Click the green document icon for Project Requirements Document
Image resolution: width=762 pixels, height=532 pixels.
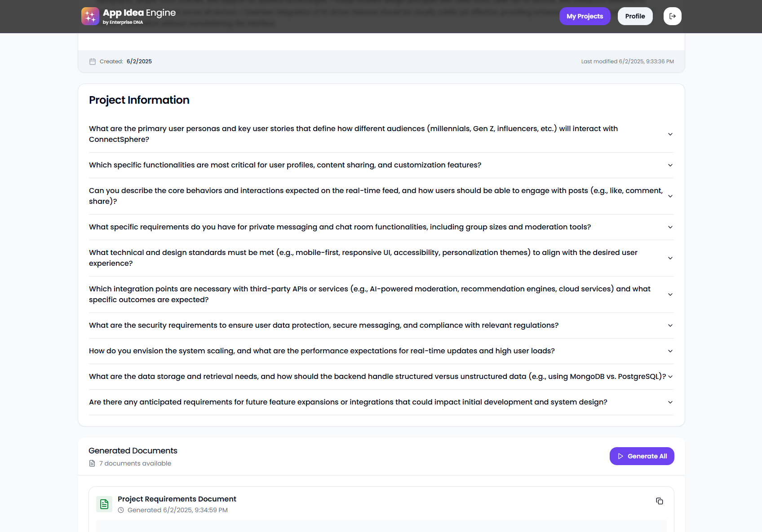[104, 504]
